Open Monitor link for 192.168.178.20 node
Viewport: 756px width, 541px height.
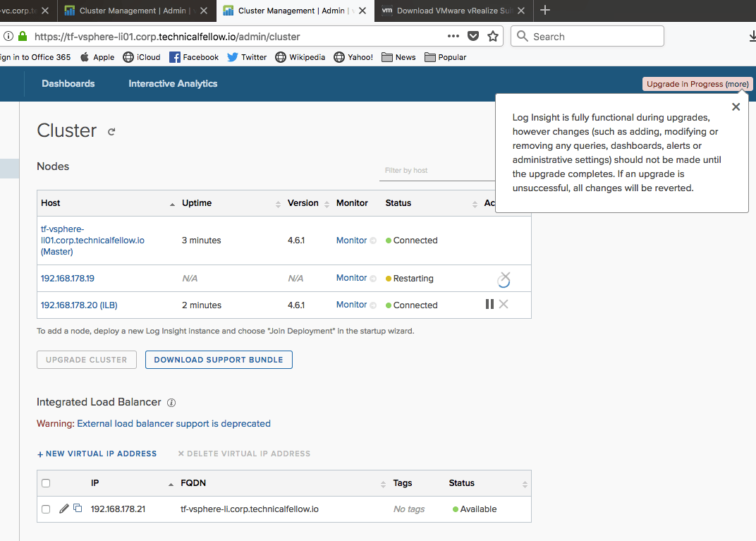[351, 305]
